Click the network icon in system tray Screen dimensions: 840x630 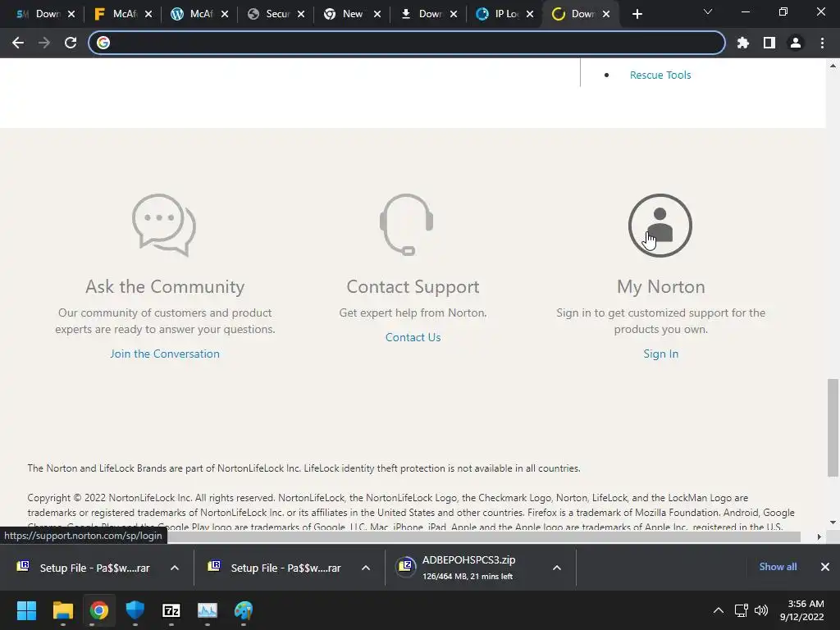point(741,610)
